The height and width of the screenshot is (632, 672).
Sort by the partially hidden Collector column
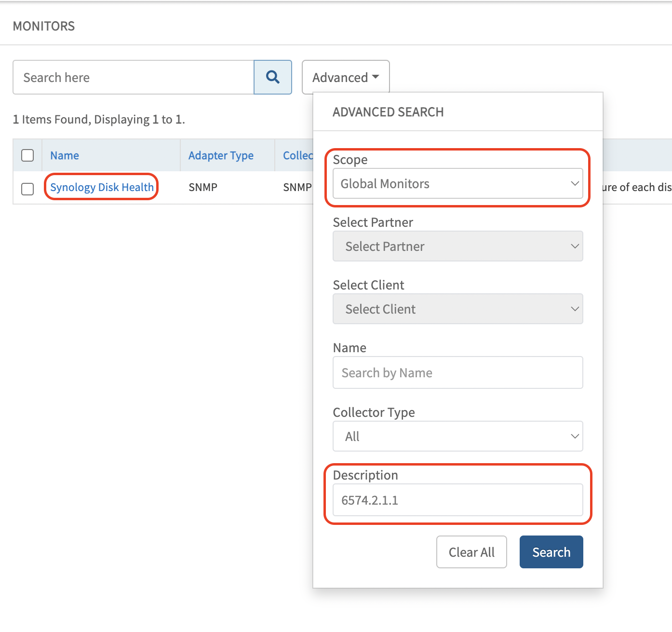click(x=297, y=155)
